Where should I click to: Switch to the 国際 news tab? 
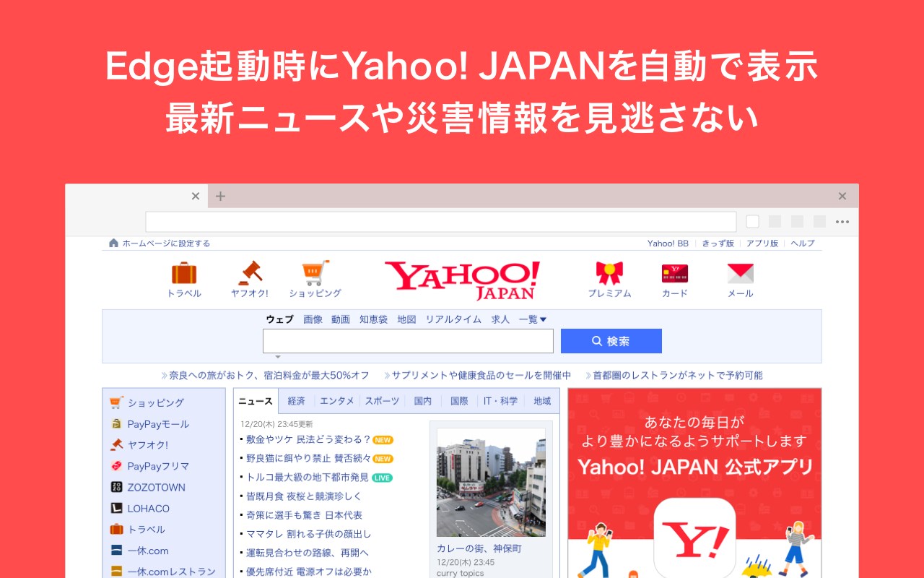pyautogui.click(x=459, y=401)
